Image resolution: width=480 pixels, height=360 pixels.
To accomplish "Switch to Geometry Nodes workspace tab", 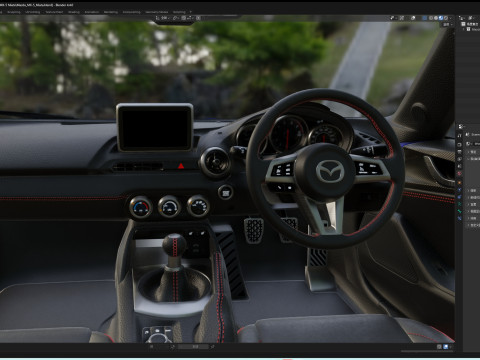I will click(x=157, y=12).
